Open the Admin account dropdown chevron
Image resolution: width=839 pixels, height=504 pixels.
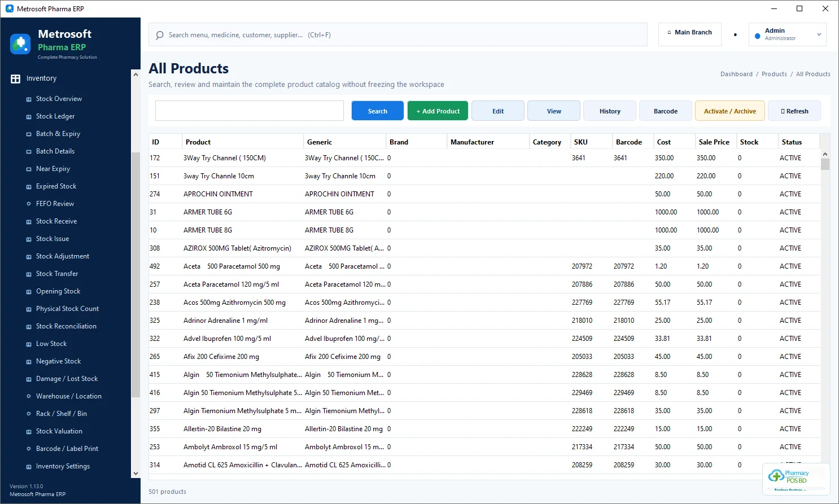[819, 35]
